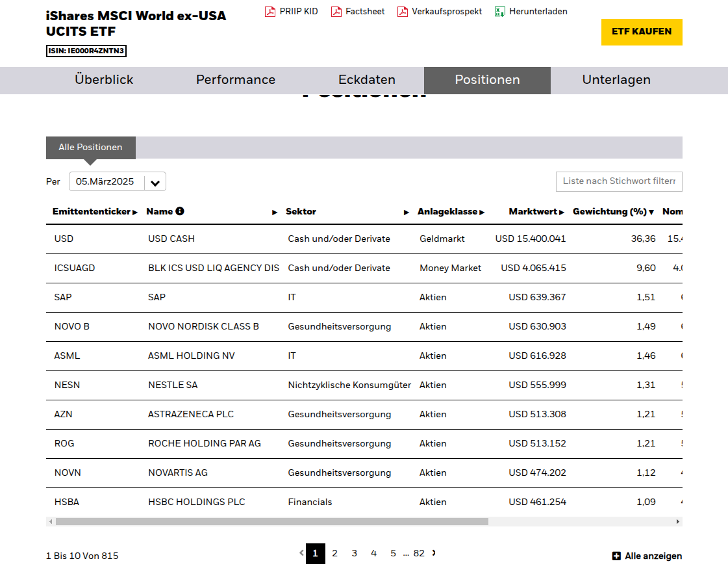Click the SAP ticker cell
This screenshot has height=583, width=728.
click(63, 297)
